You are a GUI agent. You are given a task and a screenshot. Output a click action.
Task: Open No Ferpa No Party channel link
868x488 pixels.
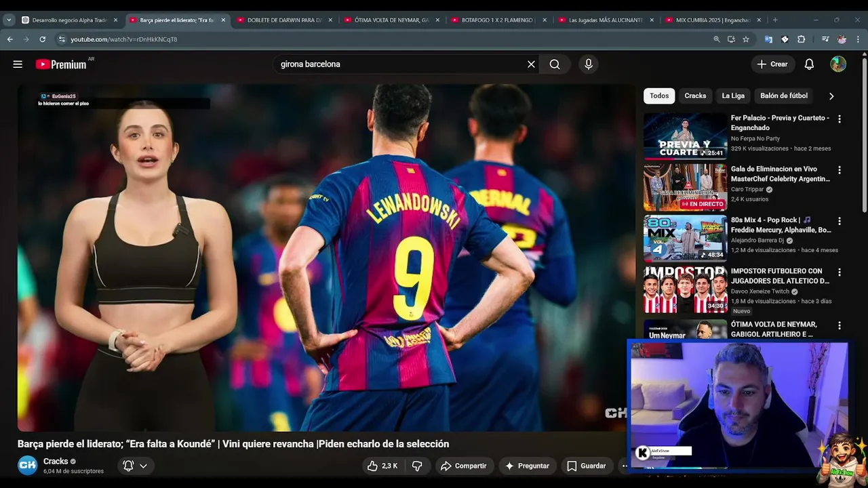click(x=755, y=139)
